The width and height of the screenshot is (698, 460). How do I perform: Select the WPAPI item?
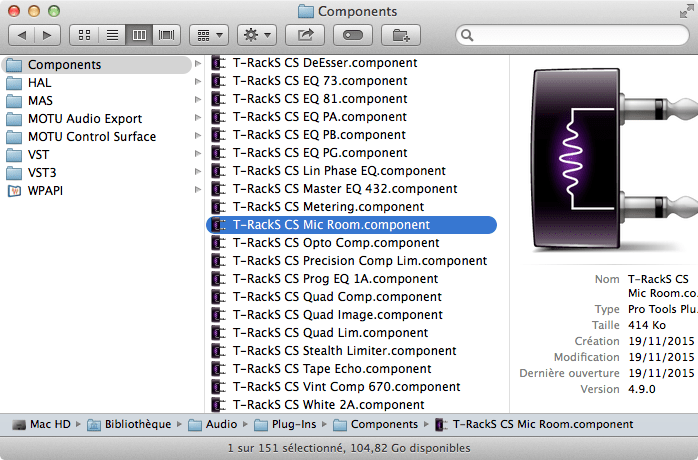[x=45, y=191]
